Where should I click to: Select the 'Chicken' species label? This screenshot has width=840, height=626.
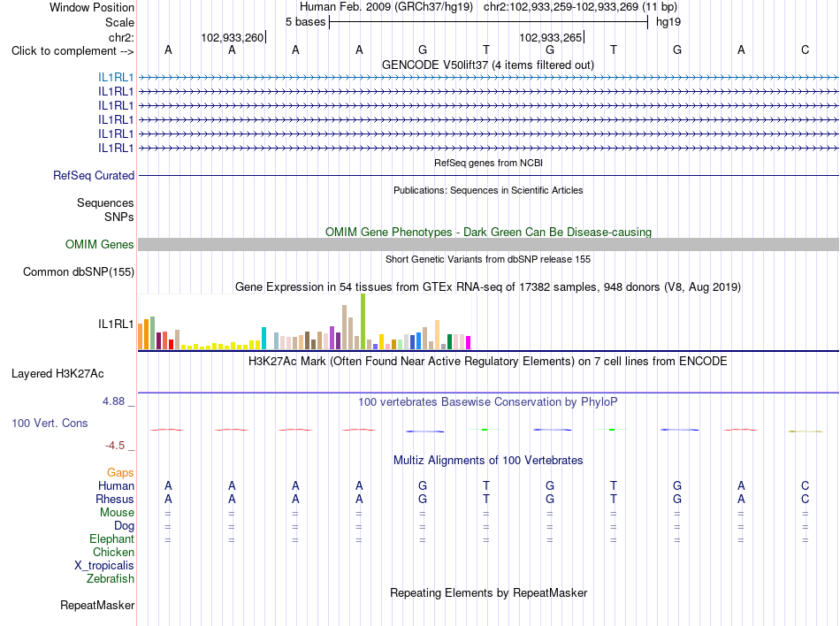tap(113, 552)
